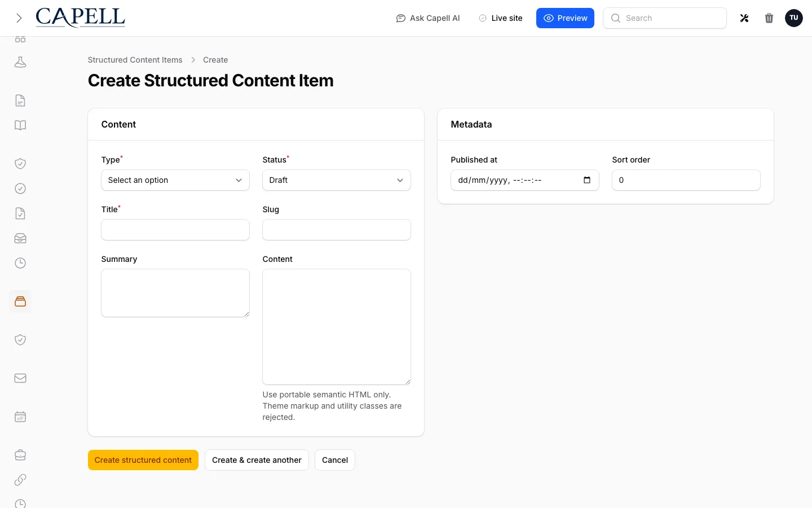Viewport: 812px width, 508px height.
Task: Cancel creating the content item
Action: click(335, 460)
